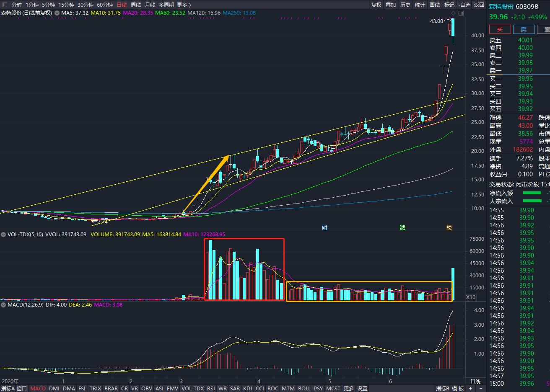Click the X10 volume scale label
Image resolution: width=550 pixels, height=392 pixels.
point(471,297)
